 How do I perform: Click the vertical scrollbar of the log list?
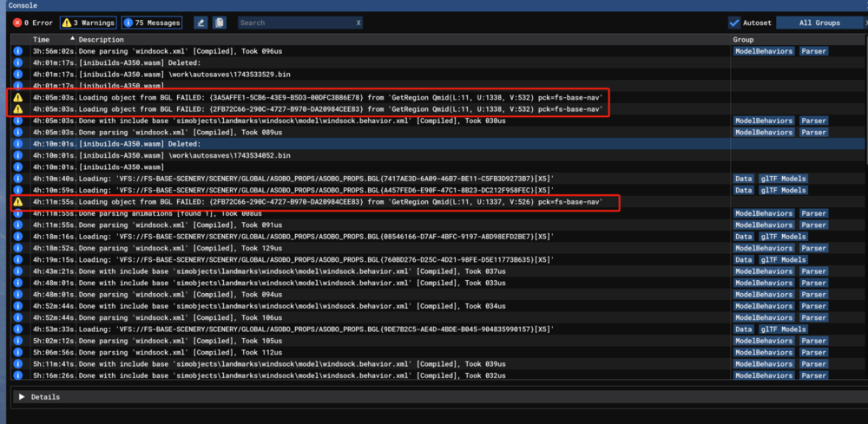click(x=861, y=208)
